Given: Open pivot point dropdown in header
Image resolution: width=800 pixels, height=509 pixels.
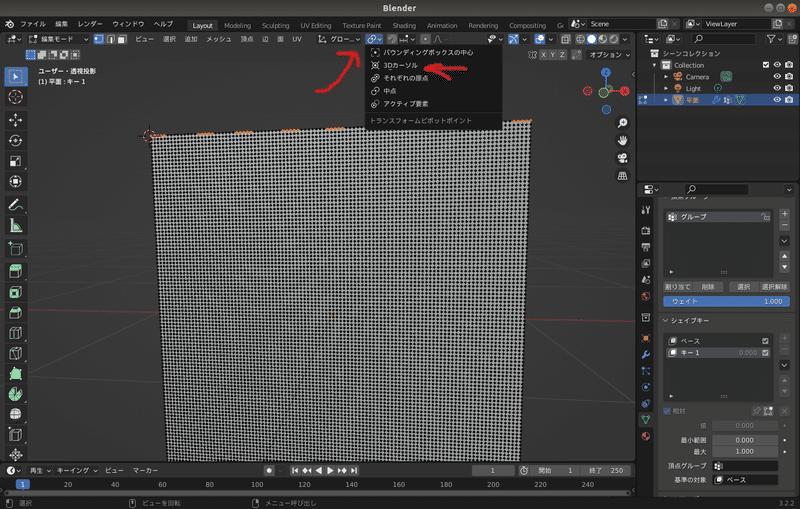Looking at the screenshot, I should (374, 39).
